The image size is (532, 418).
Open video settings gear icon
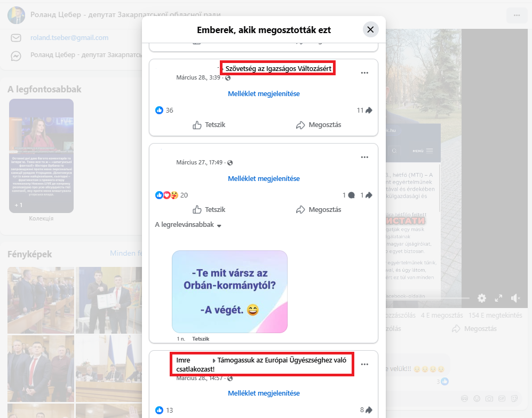pos(482,298)
